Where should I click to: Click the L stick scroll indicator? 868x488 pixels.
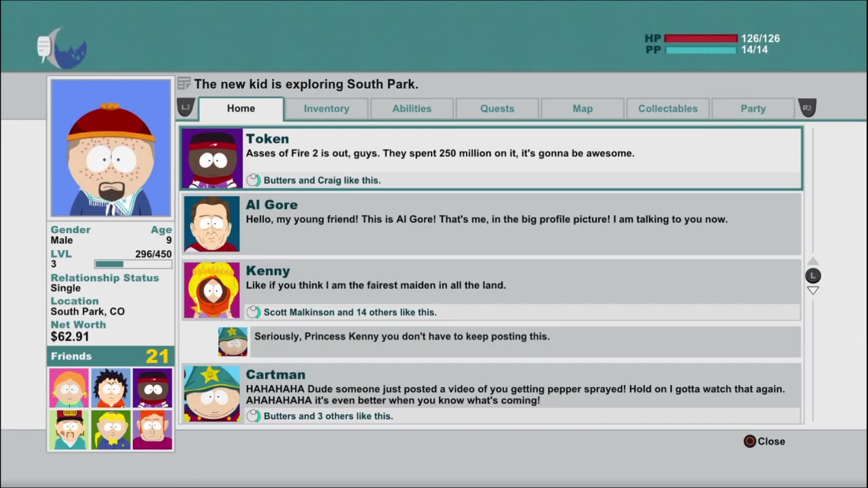click(813, 275)
